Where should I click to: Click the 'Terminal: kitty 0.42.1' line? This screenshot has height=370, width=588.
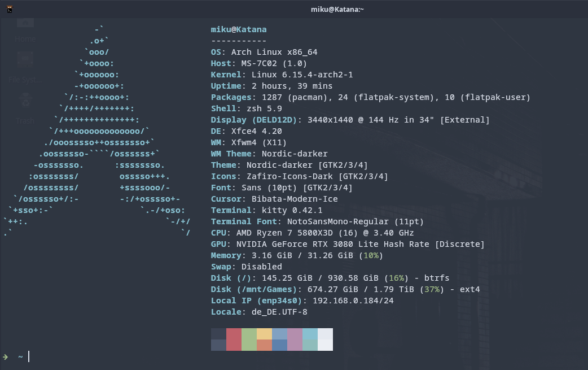(x=266, y=210)
